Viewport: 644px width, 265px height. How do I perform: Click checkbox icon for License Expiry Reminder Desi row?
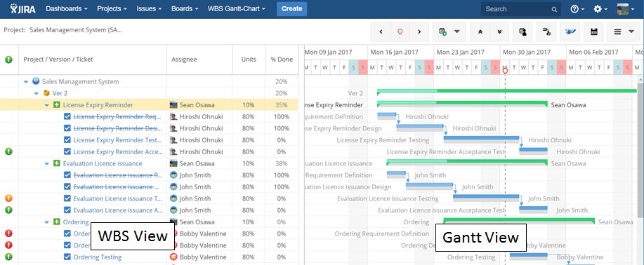[67, 128]
